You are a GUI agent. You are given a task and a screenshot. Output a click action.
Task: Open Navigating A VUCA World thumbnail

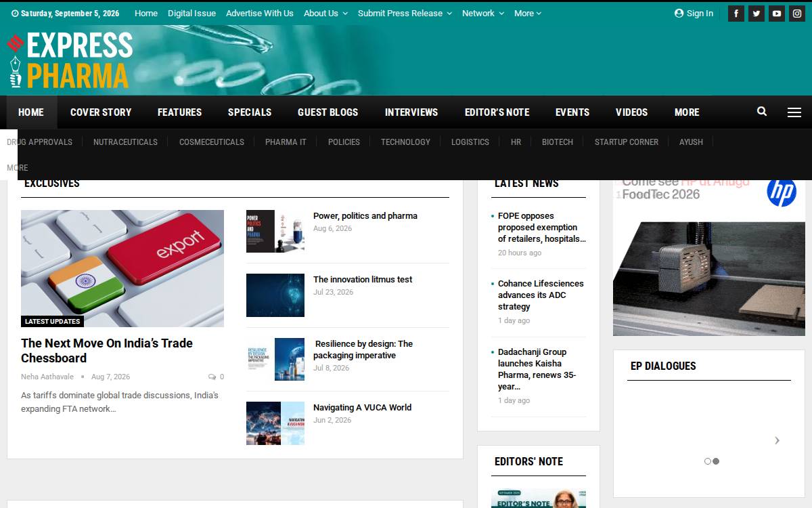click(x=275, y=423)
